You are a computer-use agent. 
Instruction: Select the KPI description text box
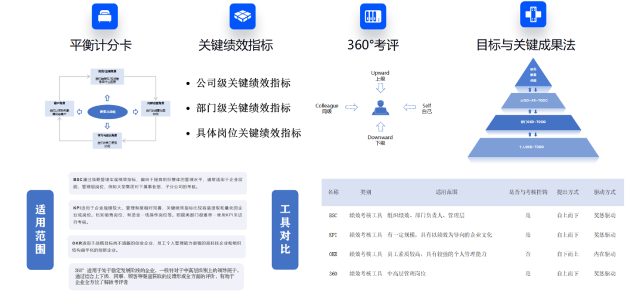pyautogui.click(x=157, y=215)
